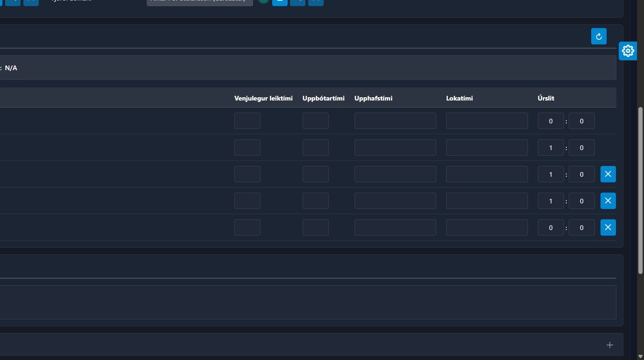644x360 pixels.
Task: Focus third row's Upphafstími field
Action: 395,174
